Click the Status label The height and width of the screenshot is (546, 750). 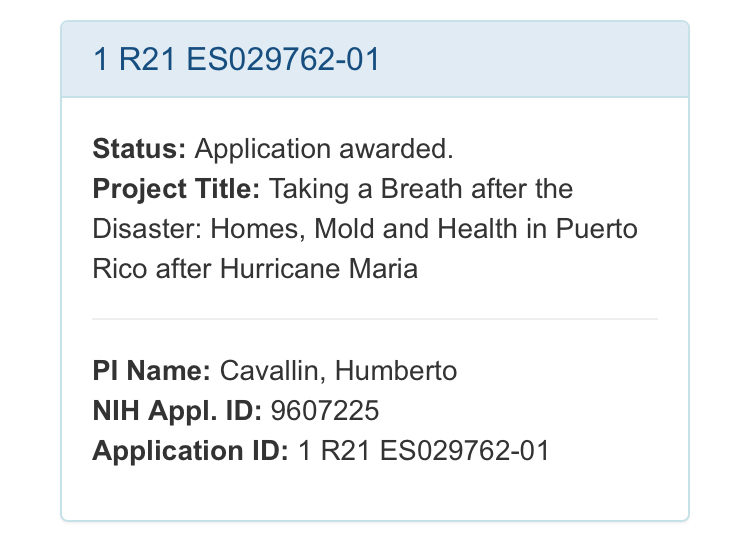[139, 149]
